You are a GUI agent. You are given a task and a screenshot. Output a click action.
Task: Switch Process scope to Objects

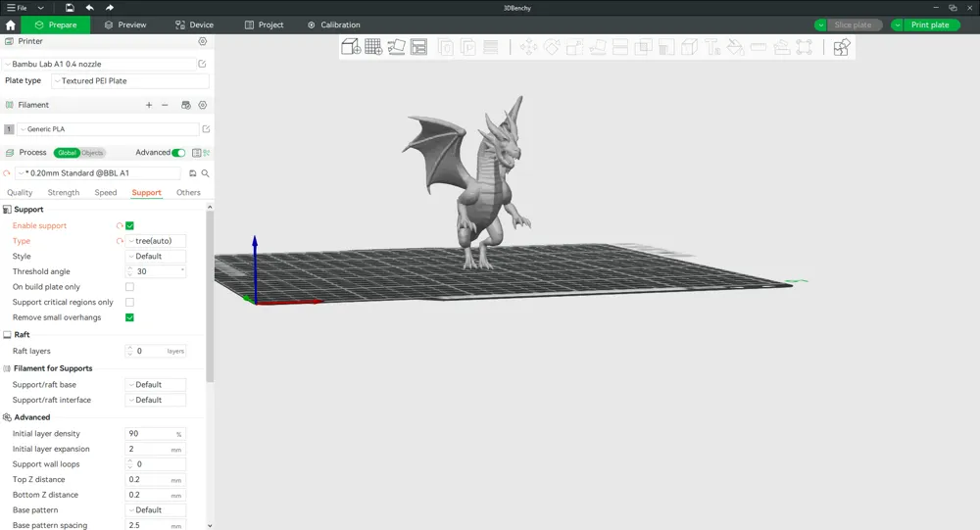click(92, 153)
